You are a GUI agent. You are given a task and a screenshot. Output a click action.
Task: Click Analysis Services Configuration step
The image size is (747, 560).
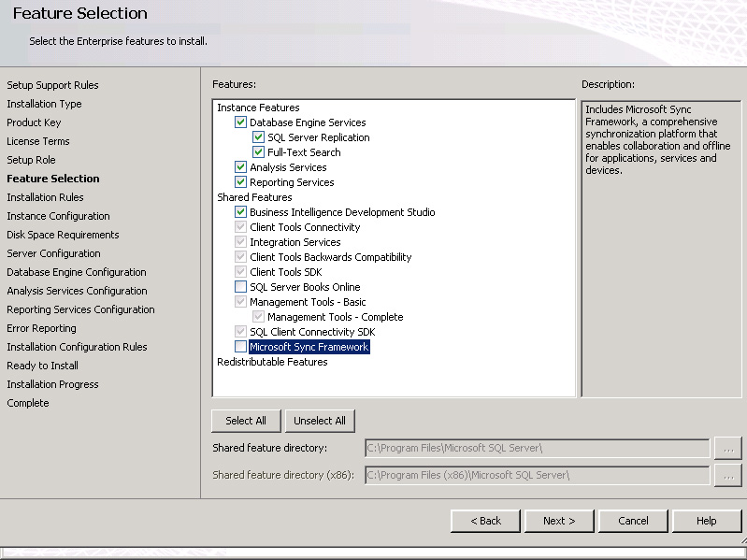pos(77,291)
